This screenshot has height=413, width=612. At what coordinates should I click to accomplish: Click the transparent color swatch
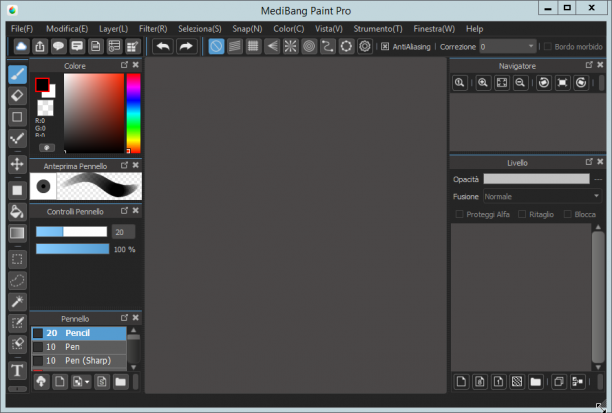(45, 108)
